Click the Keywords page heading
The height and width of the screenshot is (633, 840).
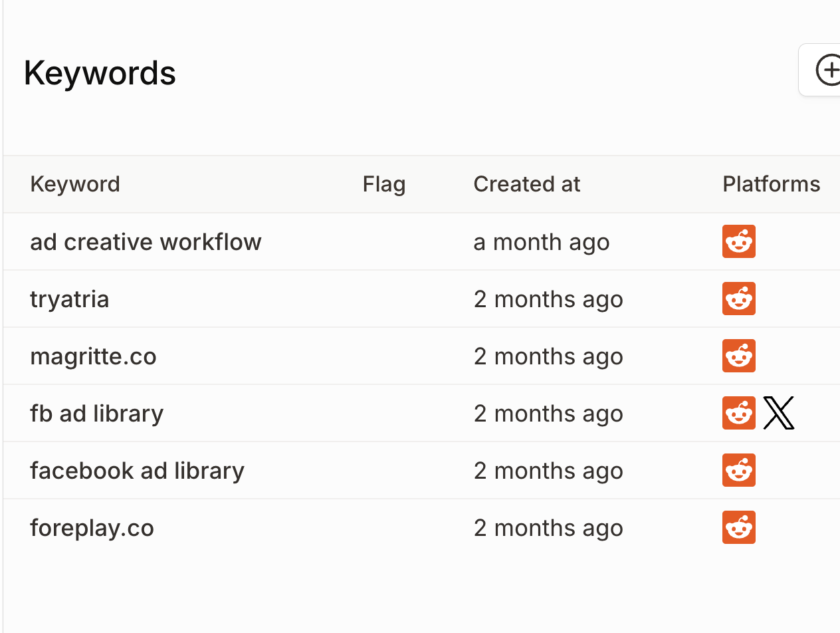tap(99, 72)
